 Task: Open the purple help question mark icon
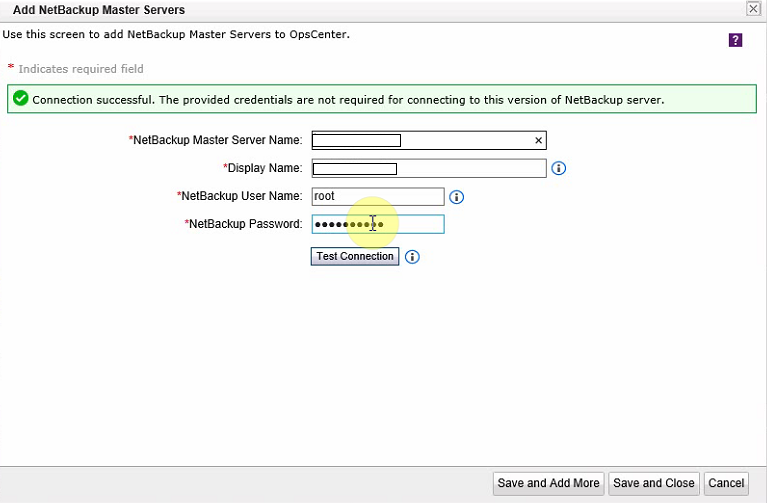coord(735,40)
